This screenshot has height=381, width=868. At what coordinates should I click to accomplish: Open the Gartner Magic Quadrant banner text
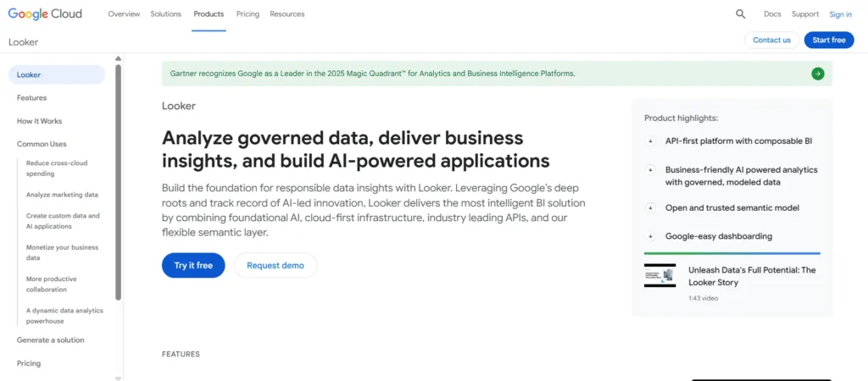pyautogui.click(x=372, y=74)
